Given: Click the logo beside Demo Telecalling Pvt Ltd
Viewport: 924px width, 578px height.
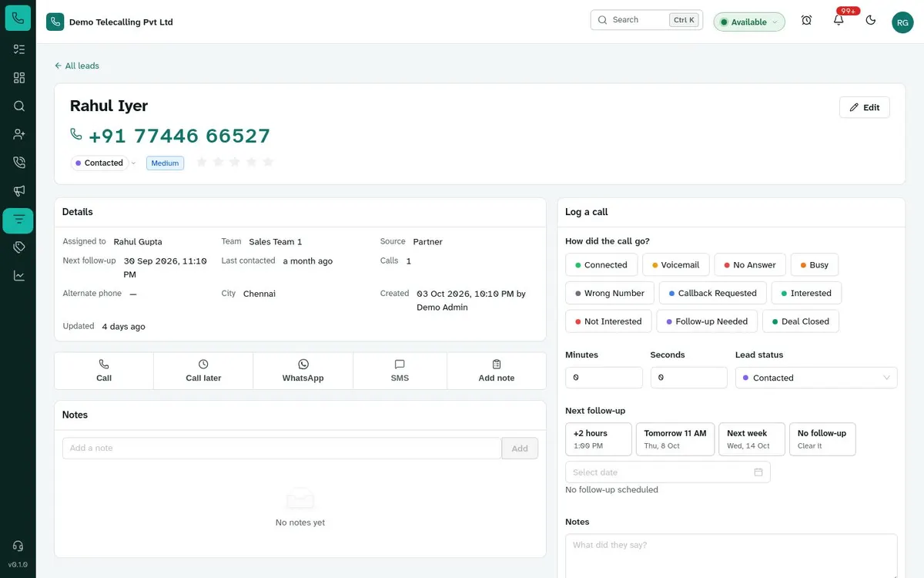Looking at the screenshot, I should pos(55,22).
